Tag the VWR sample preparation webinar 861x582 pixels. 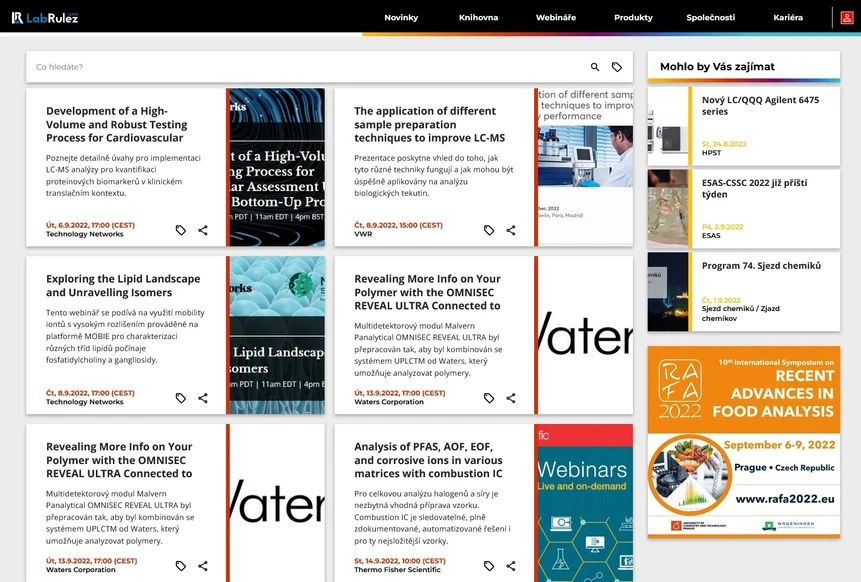(x=489, y=230)
